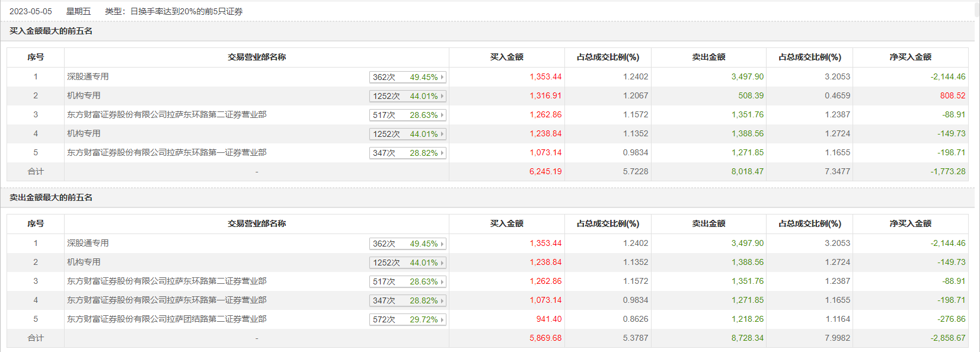The image size is (980, 352).
Task: Open 拉萨东环路第二证券营业部 link in buyers table
Action: 167,115
